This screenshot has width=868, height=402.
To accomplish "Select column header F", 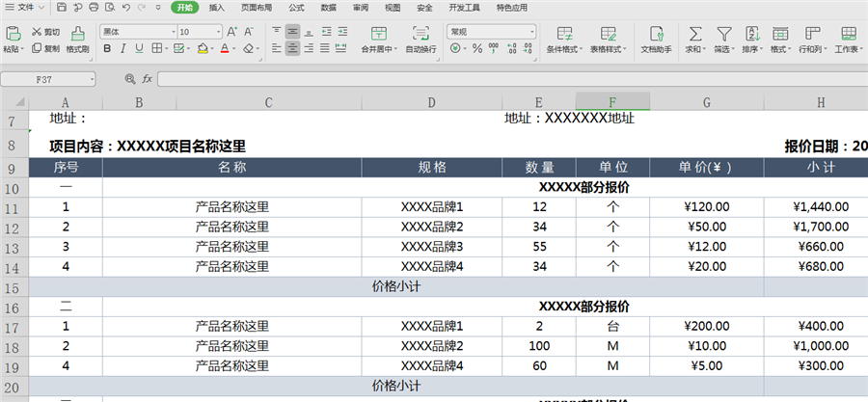I will 612,102.
